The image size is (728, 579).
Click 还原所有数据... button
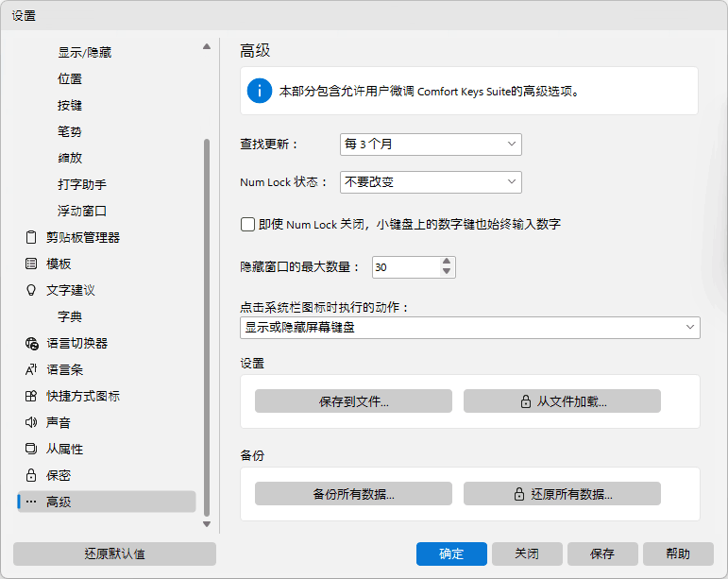click(x=562, y=494)
